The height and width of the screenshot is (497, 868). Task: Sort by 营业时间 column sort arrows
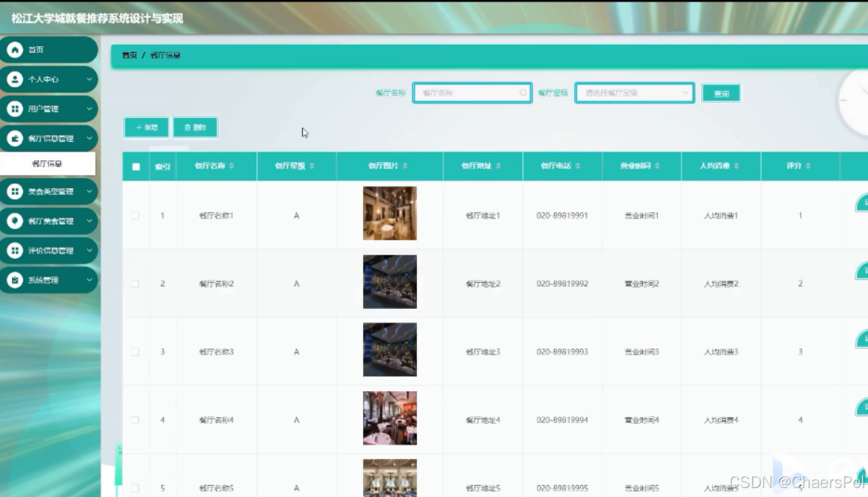(x=657, y=166)
